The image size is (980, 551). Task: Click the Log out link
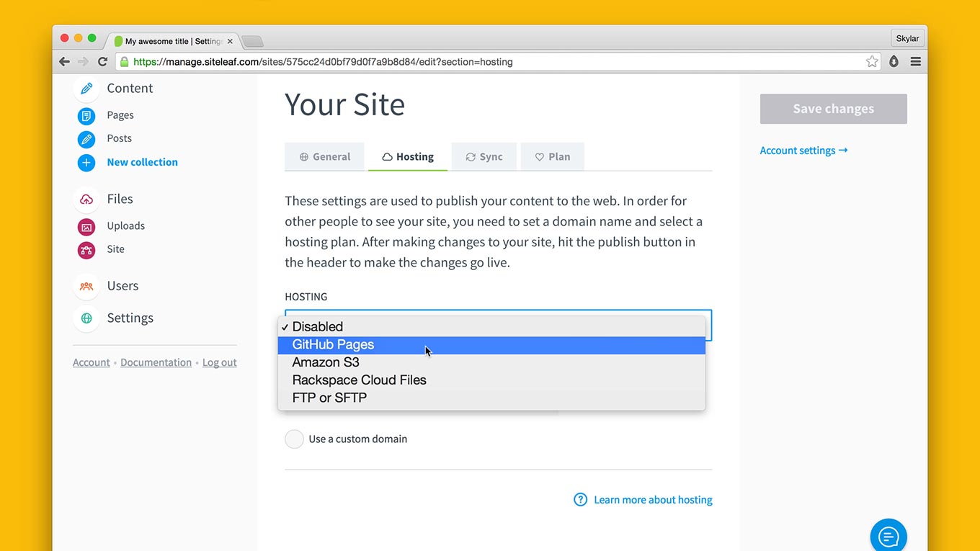(220, 363)
